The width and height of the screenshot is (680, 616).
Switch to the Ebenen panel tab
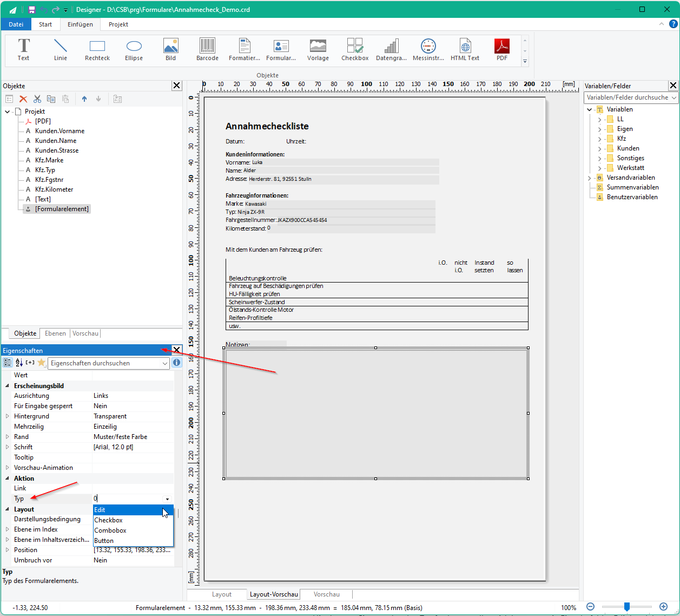coord(55,333)
